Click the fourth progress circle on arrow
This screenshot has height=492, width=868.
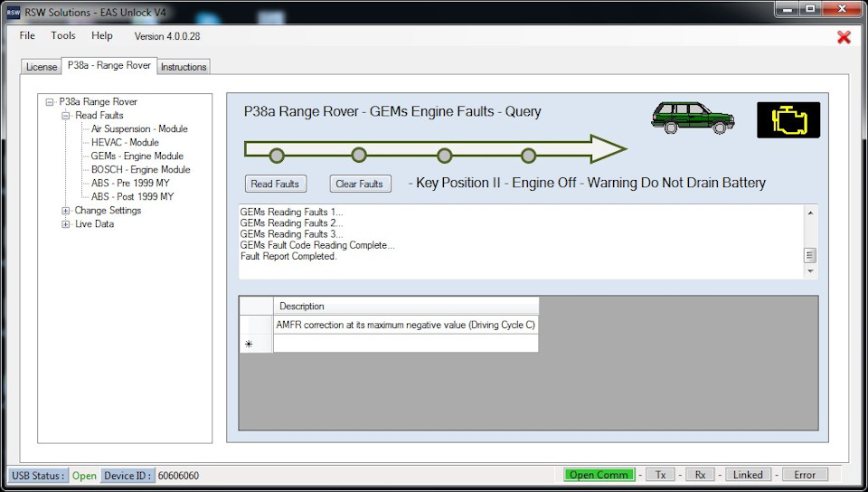click(529, 156)
